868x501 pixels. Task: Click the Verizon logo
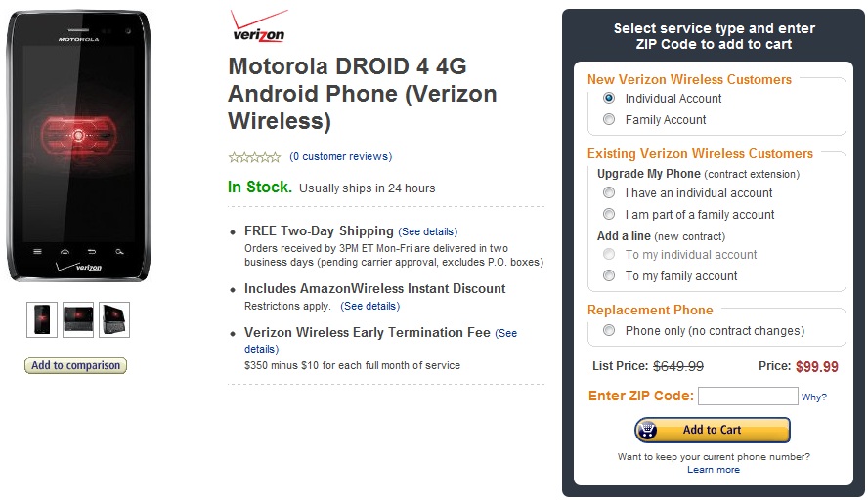(259, 27)
